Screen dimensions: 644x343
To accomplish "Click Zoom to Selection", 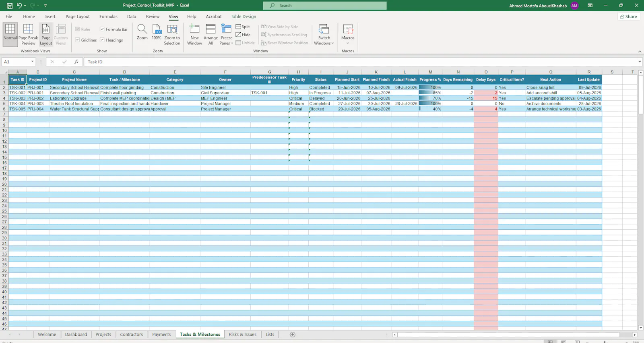I will [172, 34].
